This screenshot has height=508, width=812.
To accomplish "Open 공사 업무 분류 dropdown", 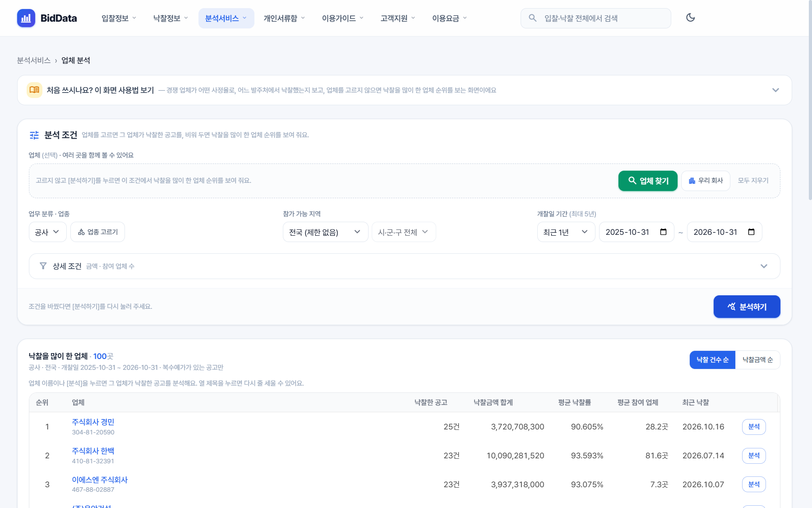I will pos(48,232).
